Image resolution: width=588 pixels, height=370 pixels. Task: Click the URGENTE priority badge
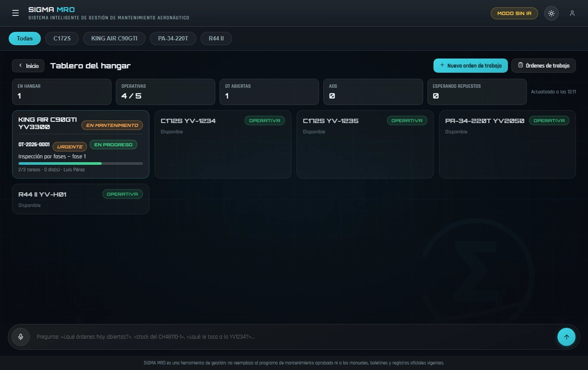pos(70,147)
